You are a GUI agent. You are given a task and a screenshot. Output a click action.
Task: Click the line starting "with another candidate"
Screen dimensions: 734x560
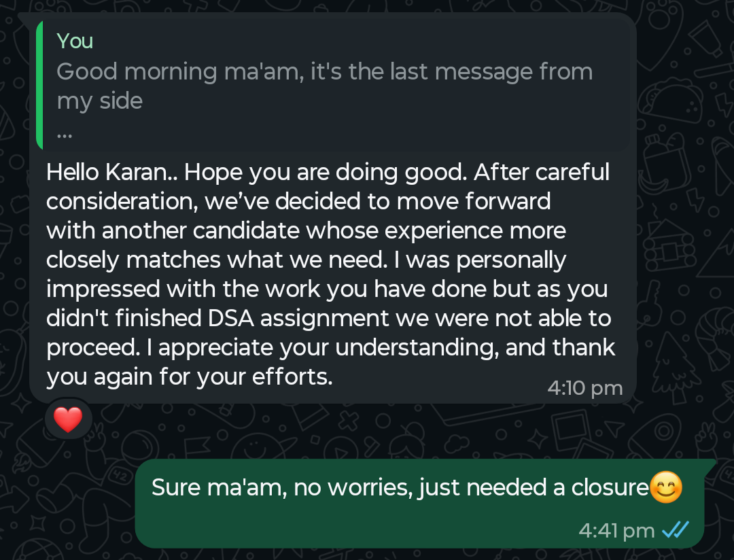pos(306,231)
